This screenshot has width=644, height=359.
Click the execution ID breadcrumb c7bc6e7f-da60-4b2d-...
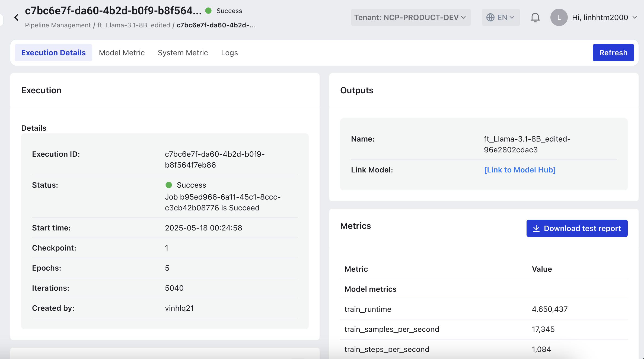(216, 25)
